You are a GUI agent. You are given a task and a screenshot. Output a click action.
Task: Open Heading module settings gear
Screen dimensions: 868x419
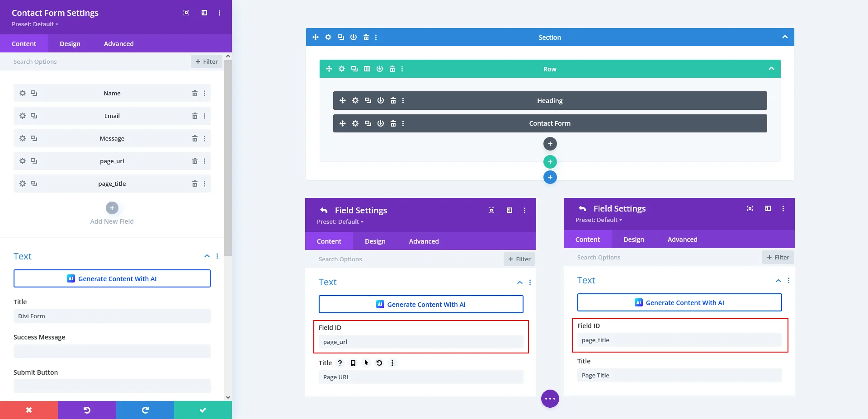click(x=355, y=100)
